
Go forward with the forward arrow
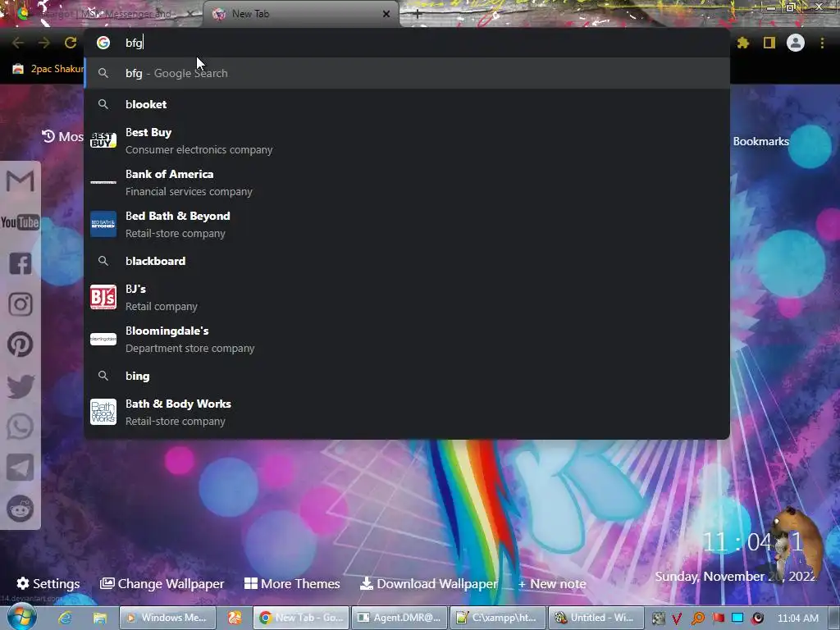(44, 43)
